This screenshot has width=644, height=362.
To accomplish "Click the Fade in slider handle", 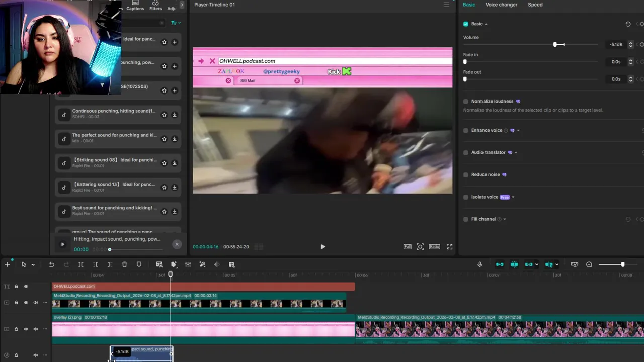I will click(465, 62).
